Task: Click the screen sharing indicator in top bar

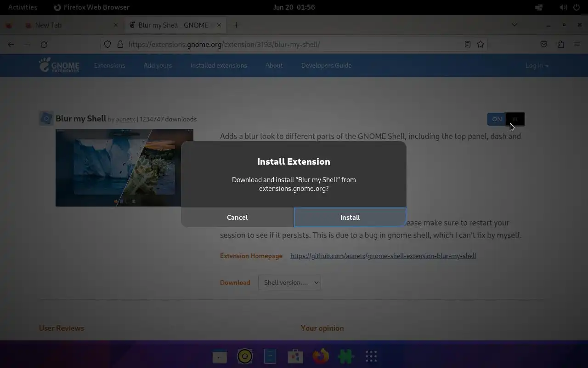Action: pos(539,7)
